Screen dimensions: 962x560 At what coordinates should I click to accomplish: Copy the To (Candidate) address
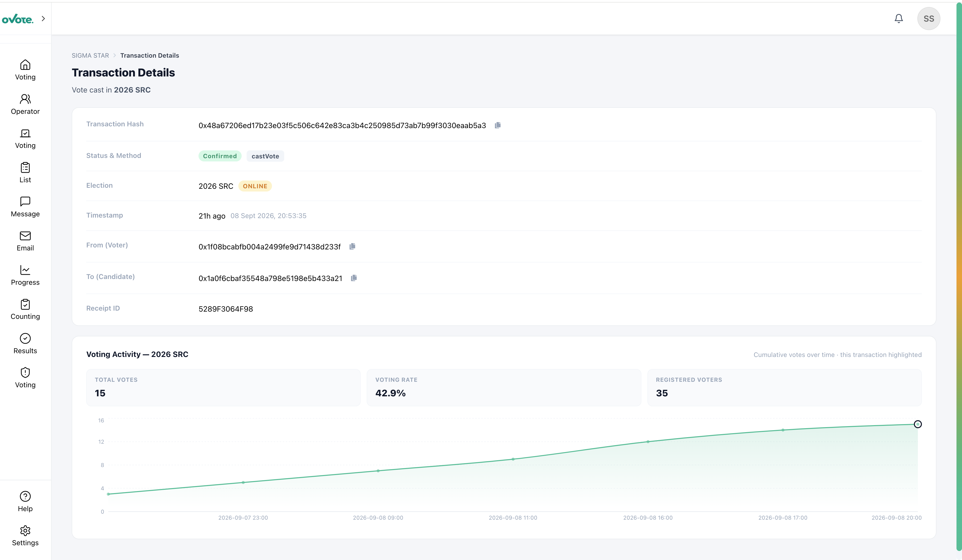pos(354,278)
